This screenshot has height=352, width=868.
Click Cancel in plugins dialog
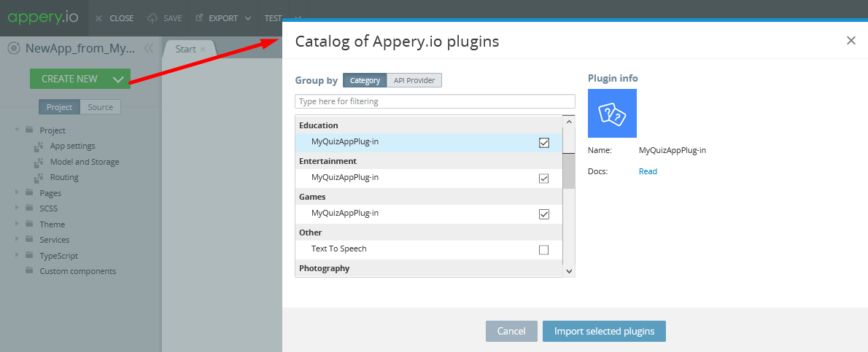[x=511, y=331]
